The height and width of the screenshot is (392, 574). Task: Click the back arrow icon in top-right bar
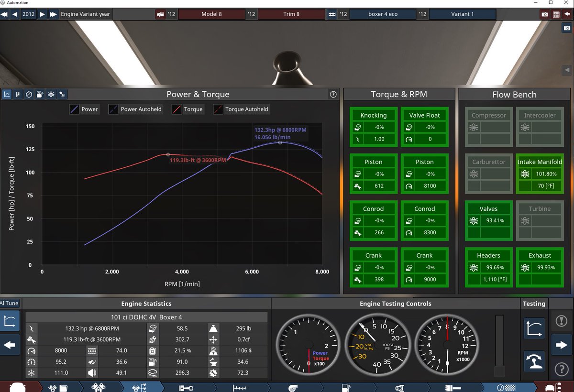click(x=567, y=14)
